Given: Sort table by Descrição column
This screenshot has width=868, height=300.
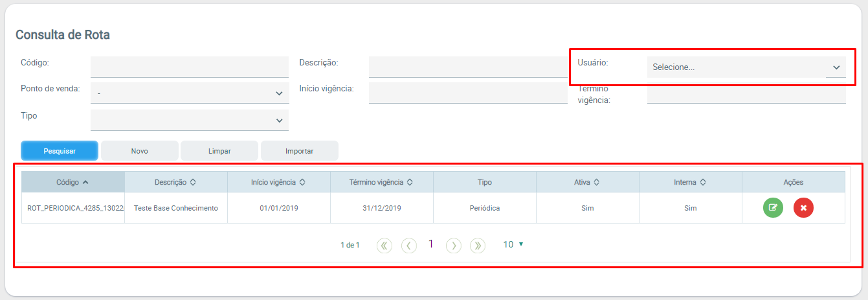Looking at the screenshot, I should pos(193,182).
